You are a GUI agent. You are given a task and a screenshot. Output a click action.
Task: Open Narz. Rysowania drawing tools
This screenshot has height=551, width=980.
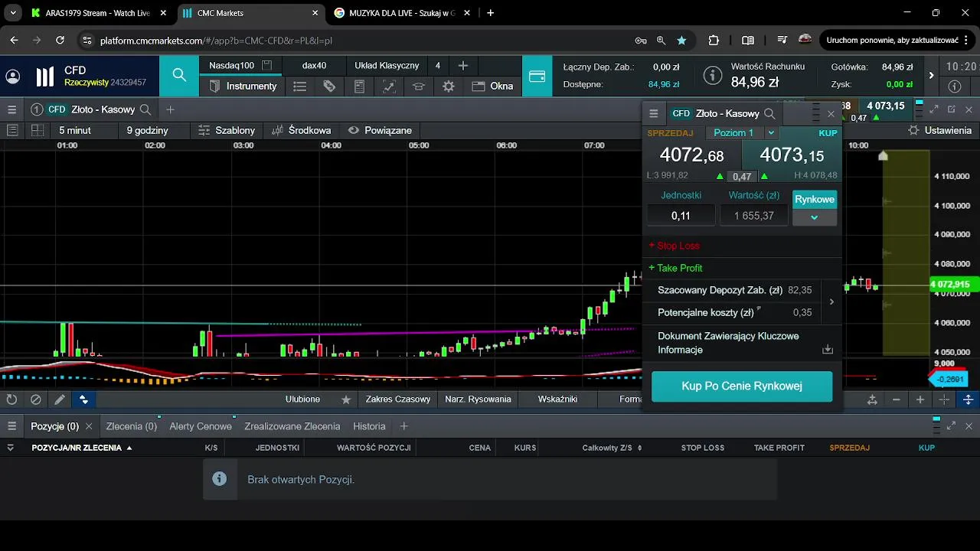pyautogui.click(x=478, y=399)
